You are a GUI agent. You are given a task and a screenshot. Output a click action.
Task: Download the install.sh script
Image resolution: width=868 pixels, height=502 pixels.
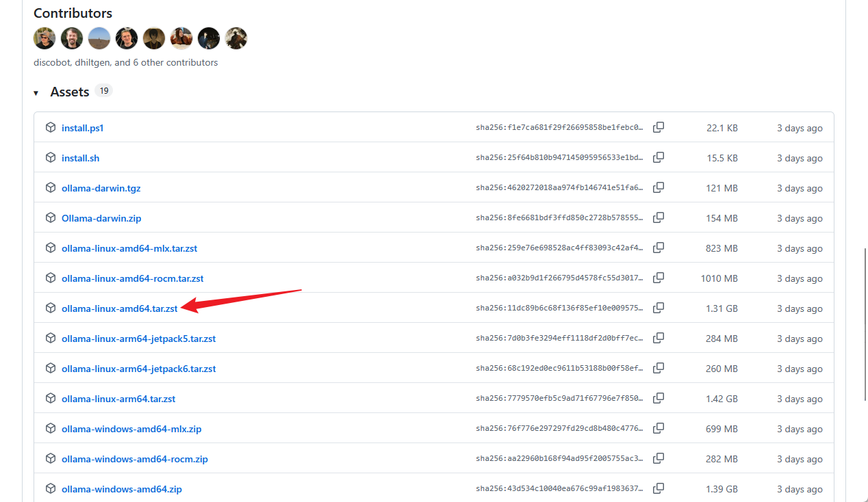point(80,158)
